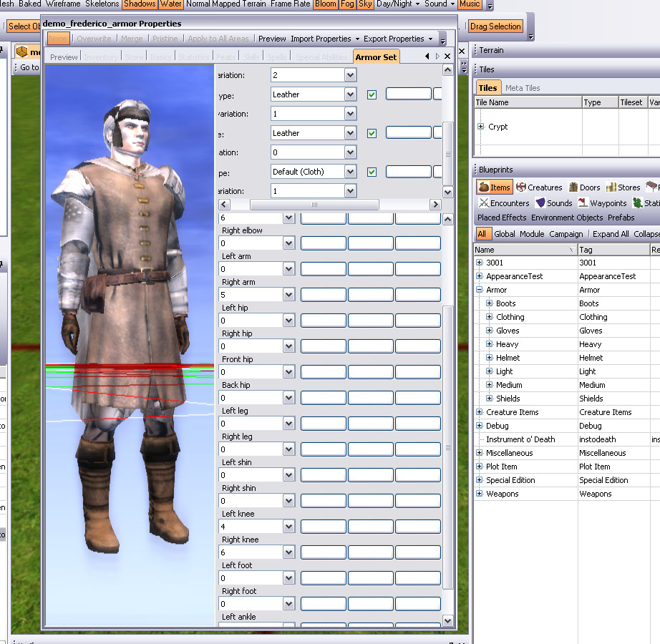The image size is (660, 644).
Task: Toggle the Shadows render option
Action: (140, 4)
